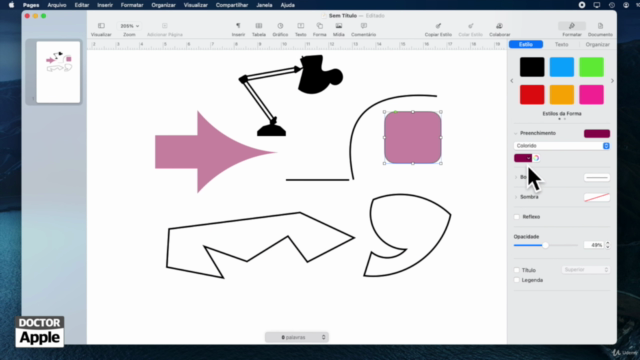Open the Inserir paragraph icon
The height and width of the screenshot is (360, 640).
click(x=238, y=26)
